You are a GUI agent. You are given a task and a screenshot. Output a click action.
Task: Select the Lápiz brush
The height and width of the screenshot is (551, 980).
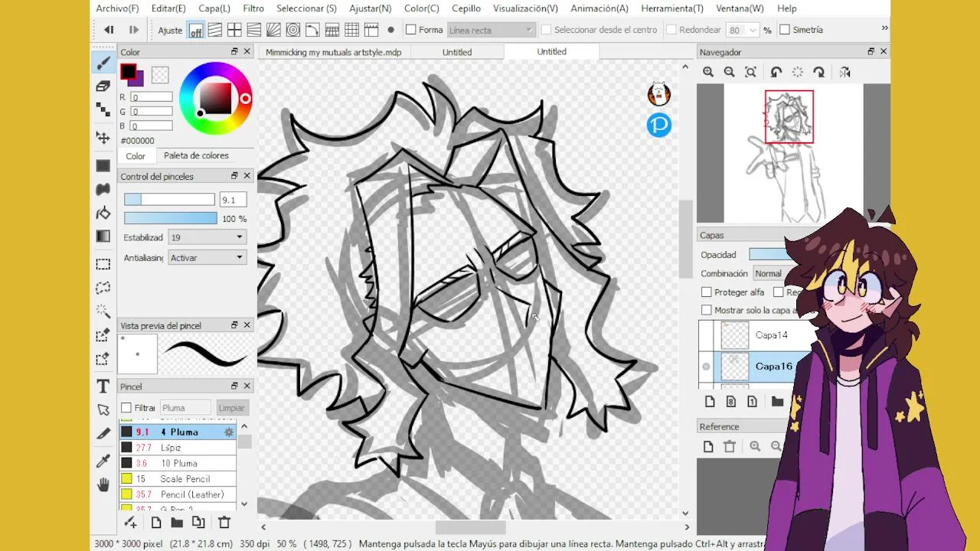(x=178, y=448)
